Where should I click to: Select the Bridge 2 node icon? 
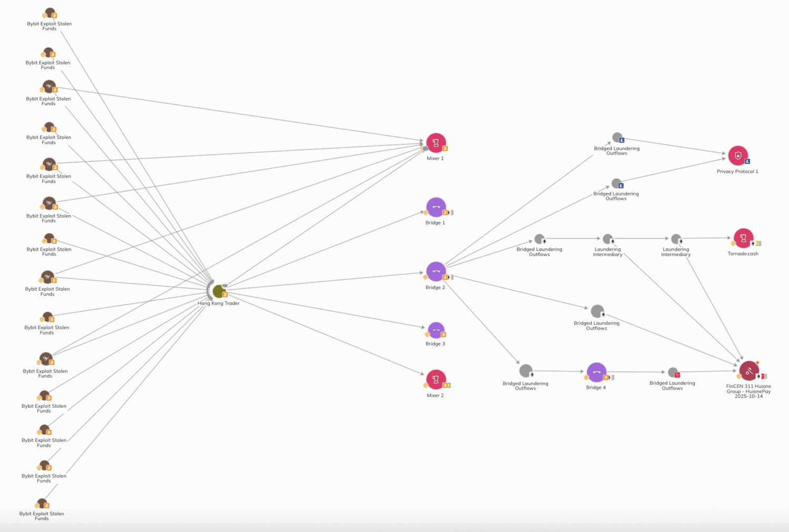point(436,272)
